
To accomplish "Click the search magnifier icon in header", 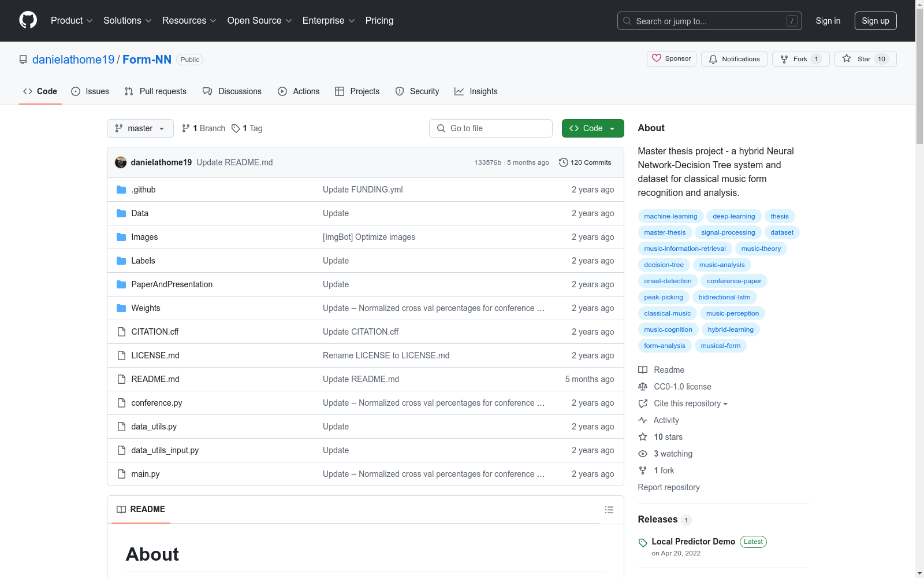I will pyautogui.click(x=627, y=21).
